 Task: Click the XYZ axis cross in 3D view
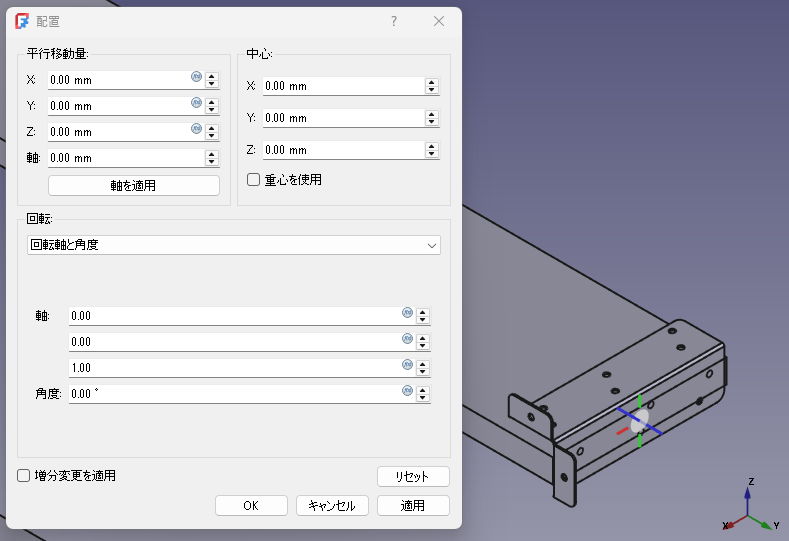[750, 508]
